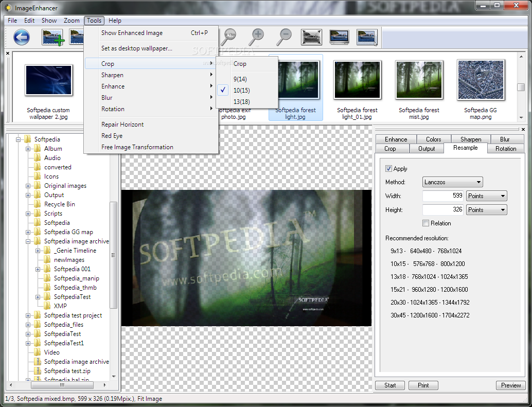Click the monitor full screen toolbar icon
Image resolution: width=532 pixels, height=407 pixels.
tap(339, 37)
